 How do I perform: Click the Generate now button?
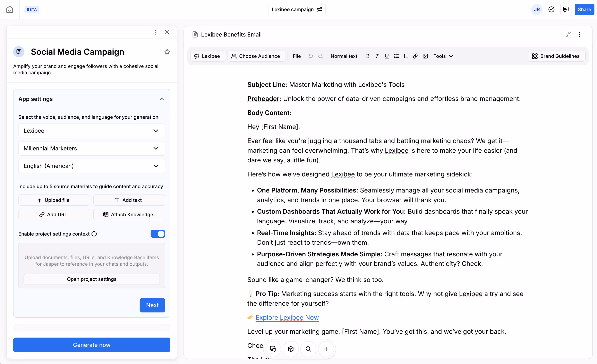coord(92,345)
